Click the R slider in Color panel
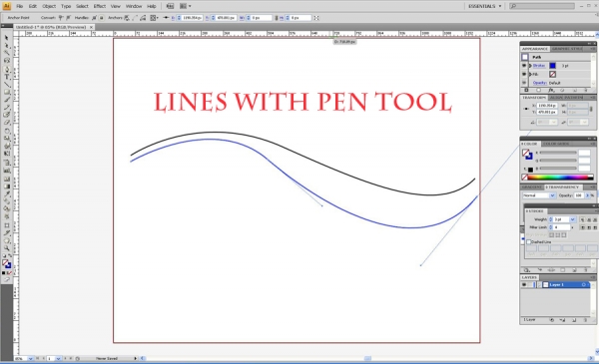599x364 pixels. coord(558,153)
